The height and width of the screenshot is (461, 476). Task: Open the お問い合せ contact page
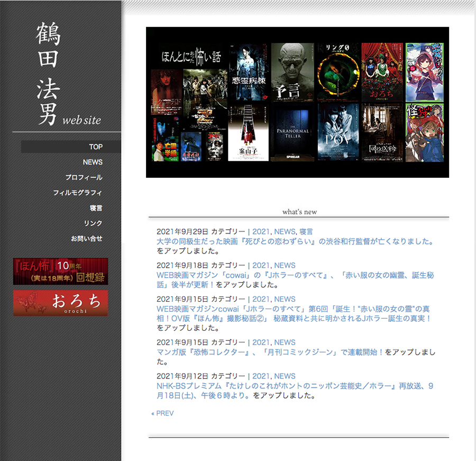(87, 239)
